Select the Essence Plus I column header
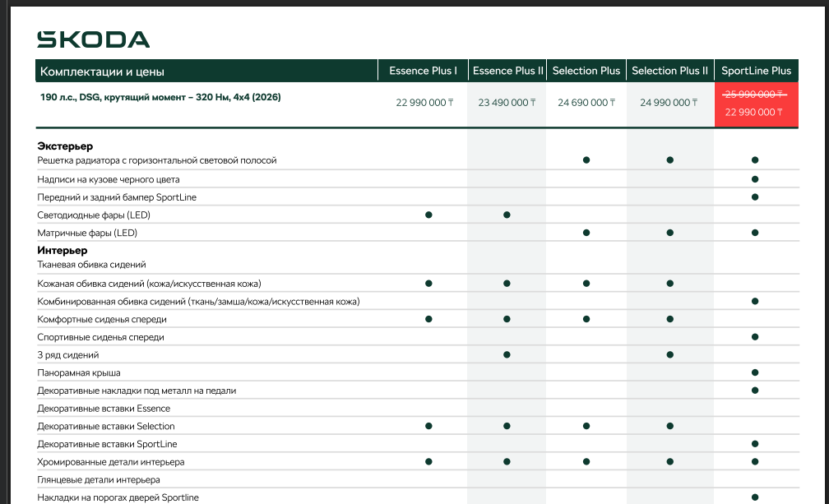 [423, 71]
